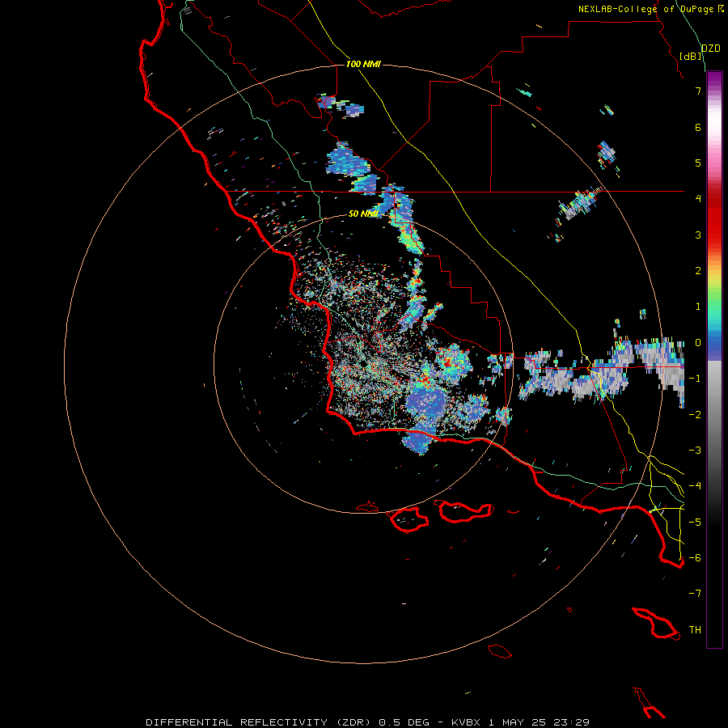This screenshot has width=728, height=728.
Task: Click the 2 value on color scale
Action: click(698, 271)
